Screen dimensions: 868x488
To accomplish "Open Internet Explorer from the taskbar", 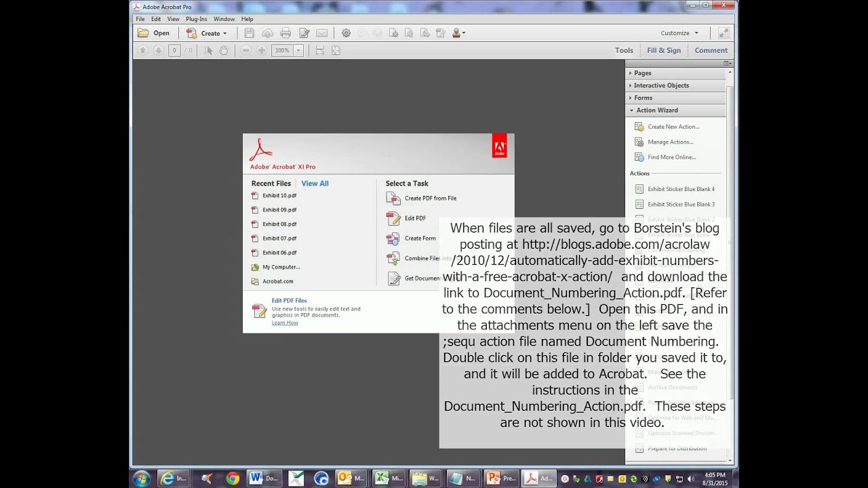I will click(174, 478).
